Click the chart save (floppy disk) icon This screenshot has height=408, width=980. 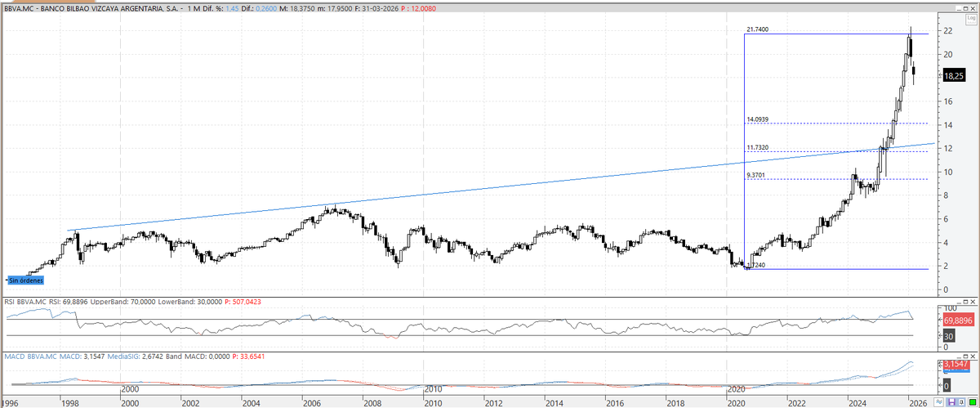(x=951, y=401)
